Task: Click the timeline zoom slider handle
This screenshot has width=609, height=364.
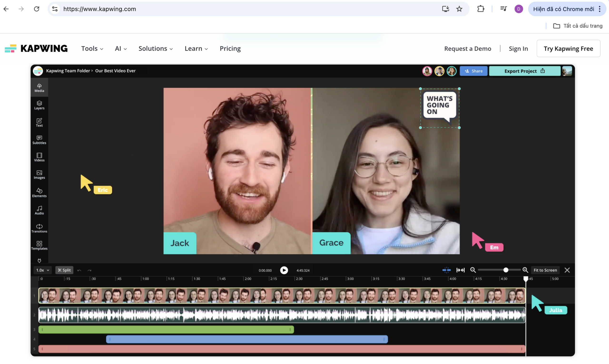Action: 506,270
